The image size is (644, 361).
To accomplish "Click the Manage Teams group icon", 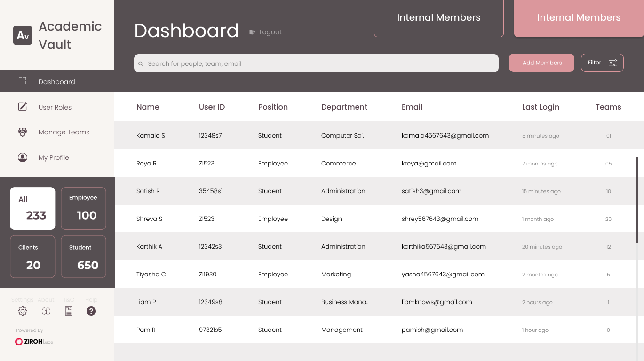I will pos(22,132).
